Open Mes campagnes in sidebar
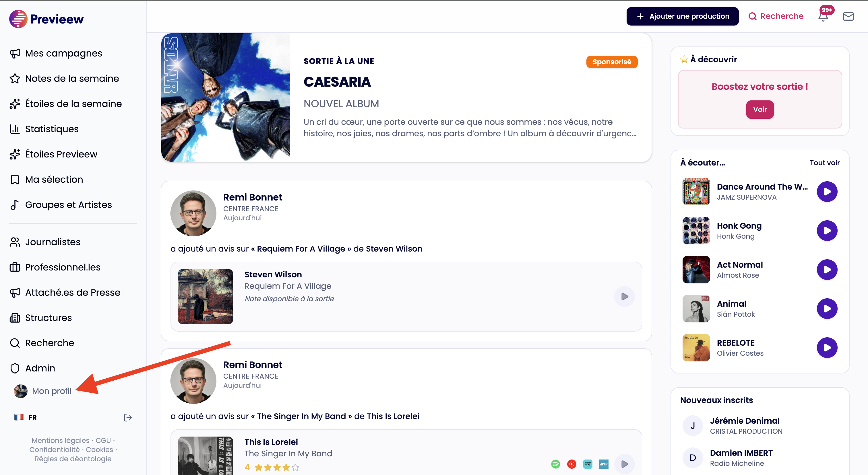Viewport: 868px width, 475px height. (x=63, y=53)
